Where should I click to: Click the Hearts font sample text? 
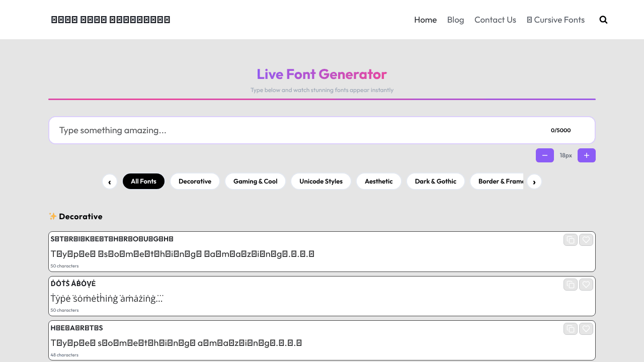(x=176, y=343)
